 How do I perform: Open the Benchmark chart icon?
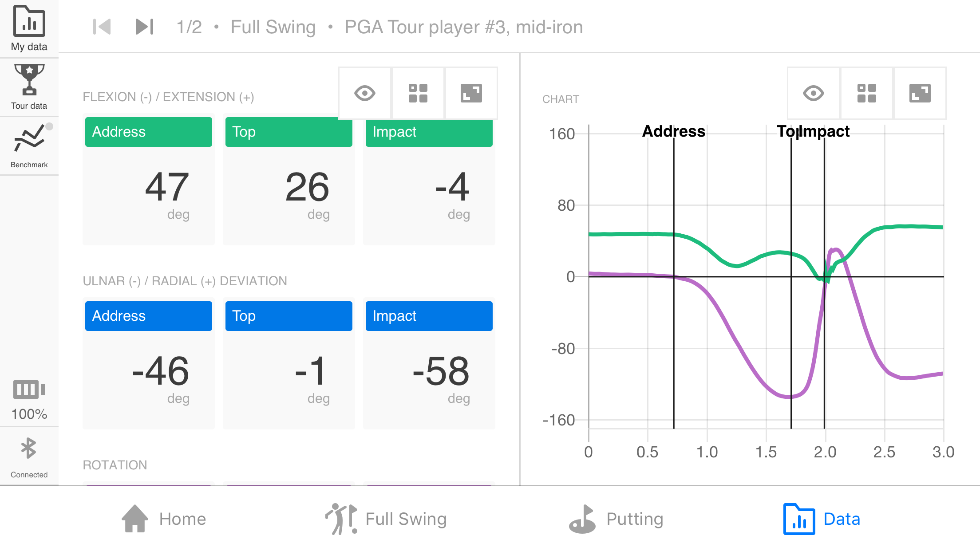[x=29, y=146]
